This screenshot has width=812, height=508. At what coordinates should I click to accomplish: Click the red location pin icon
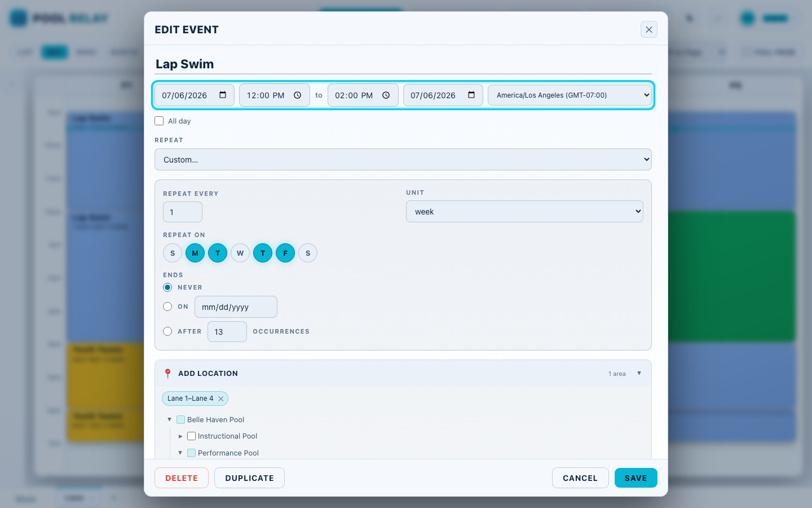click(x=167, y=374)
